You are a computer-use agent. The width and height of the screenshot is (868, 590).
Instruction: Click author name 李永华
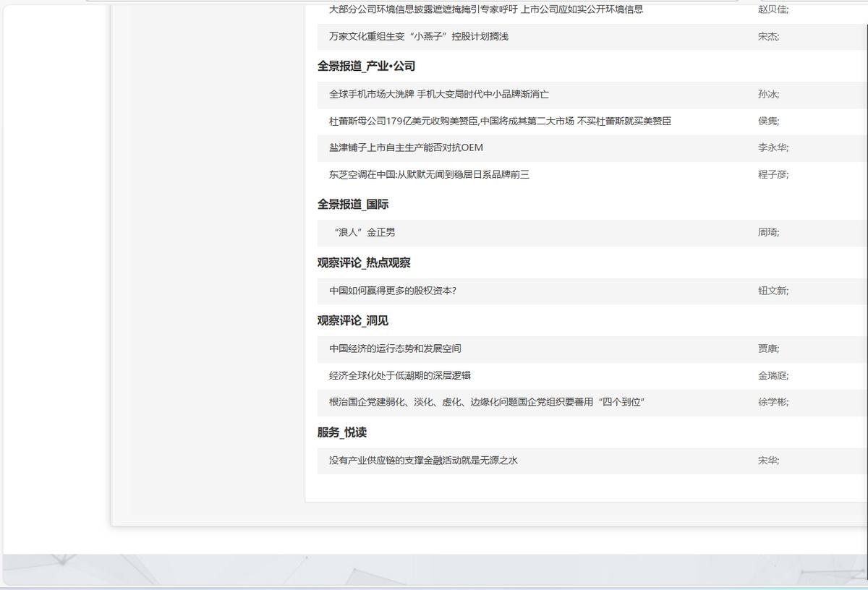[x=772, y=148]
